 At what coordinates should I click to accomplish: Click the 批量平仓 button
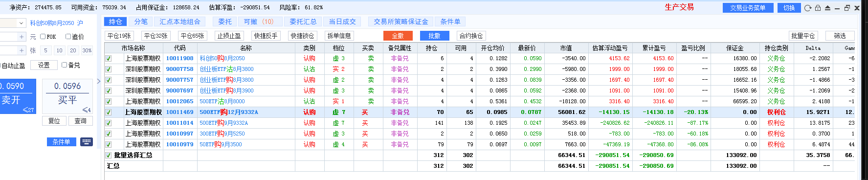pyautogui.click(x=803, y=36)
